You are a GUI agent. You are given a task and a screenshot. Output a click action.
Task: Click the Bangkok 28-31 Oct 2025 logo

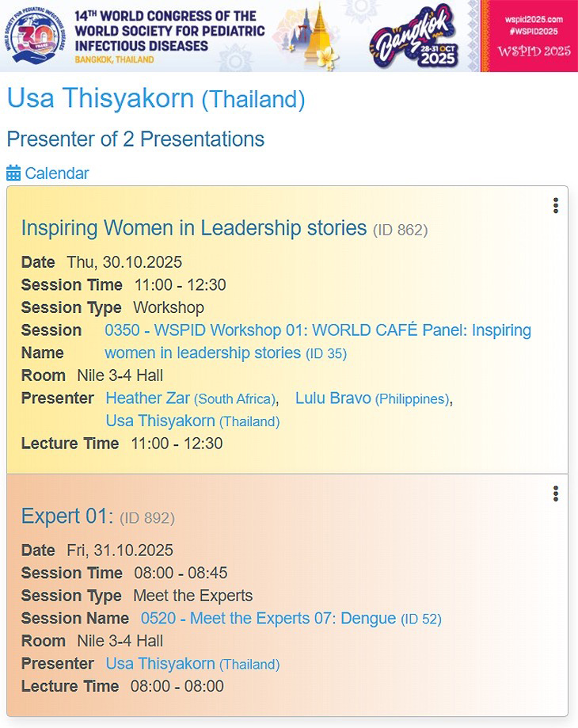(418, 38)
